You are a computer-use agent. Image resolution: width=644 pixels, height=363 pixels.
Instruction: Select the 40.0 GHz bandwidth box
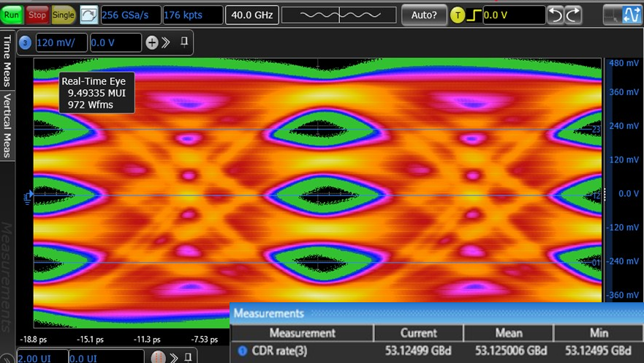click(251, 15)
